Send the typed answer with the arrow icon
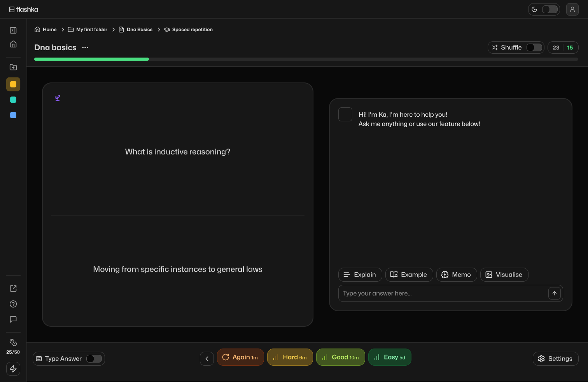This screenshot has width=588, height=382. 554,293
